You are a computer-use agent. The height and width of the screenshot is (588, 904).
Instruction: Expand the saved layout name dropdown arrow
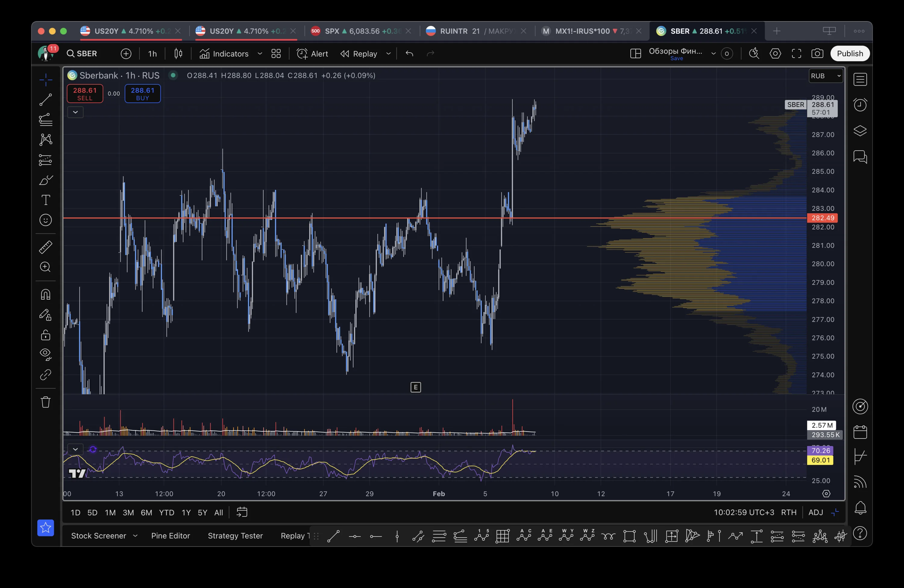[x=713, y=54]
